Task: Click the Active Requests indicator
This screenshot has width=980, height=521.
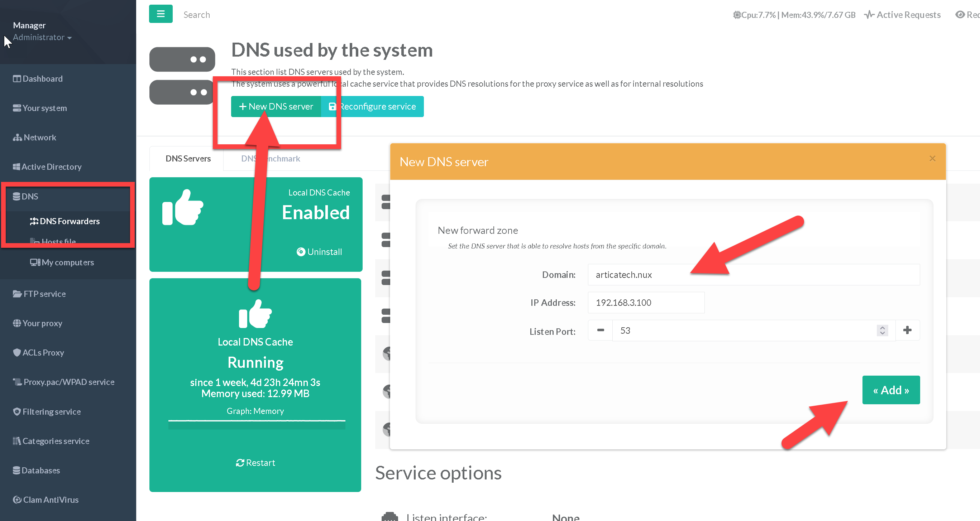Action: (x=902, y=15)
